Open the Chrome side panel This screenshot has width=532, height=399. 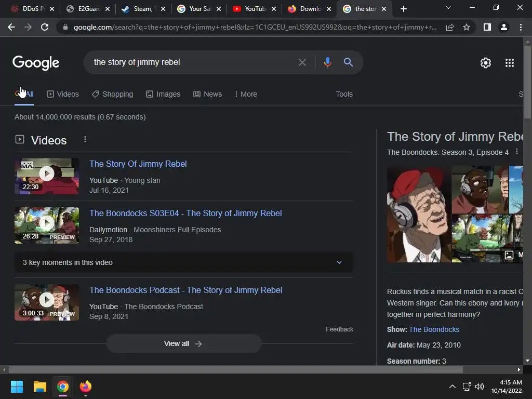pyautogui.click(x=487, y=27)
